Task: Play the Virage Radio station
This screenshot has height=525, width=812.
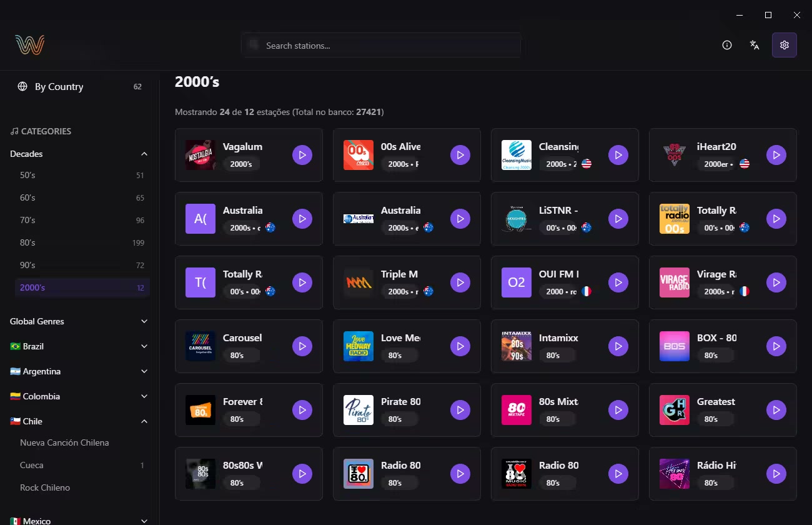Action: tap(776, 282)
